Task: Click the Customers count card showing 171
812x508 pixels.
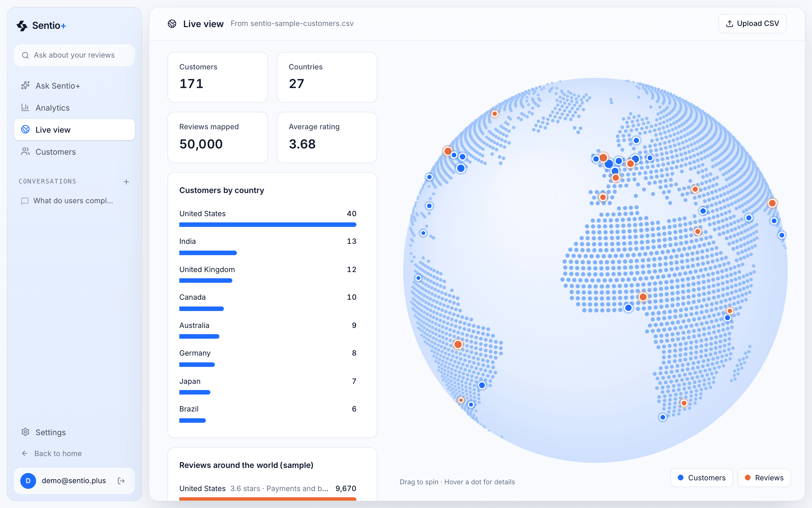Action: 218,77
